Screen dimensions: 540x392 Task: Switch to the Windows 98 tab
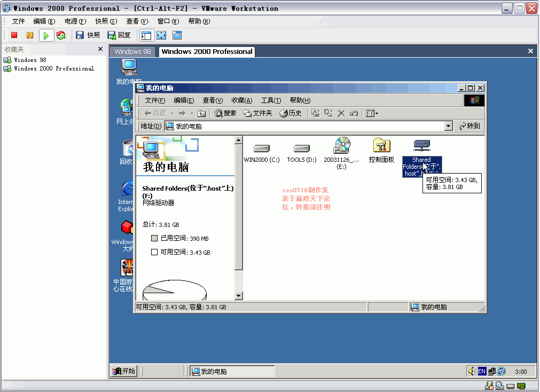click(132, 52)
